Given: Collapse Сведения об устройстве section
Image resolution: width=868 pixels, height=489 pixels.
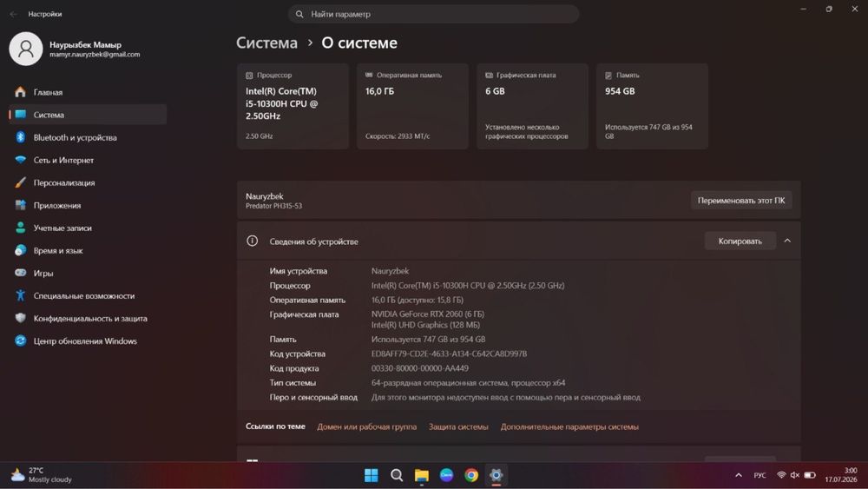Looking at the screenshot, I should [x=787, y=241].
